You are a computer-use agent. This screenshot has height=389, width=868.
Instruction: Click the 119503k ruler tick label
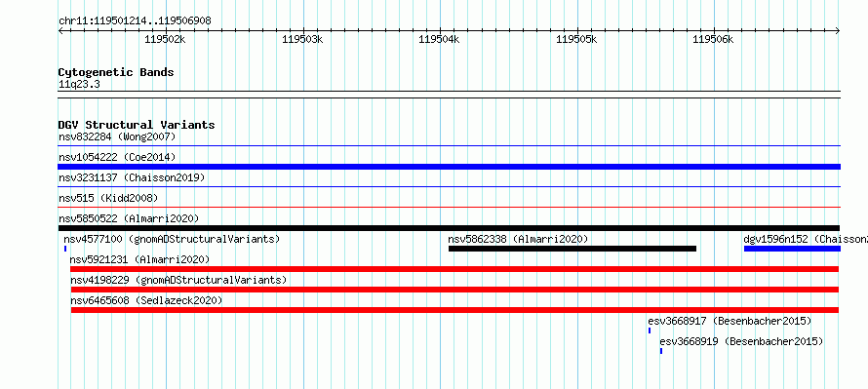pyautogui.click(x=302, y=39)
